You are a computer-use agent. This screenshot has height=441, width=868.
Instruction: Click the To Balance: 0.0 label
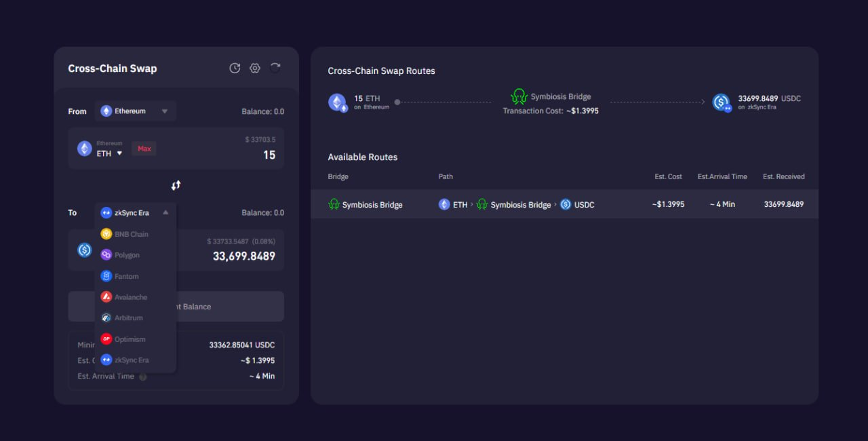(263, 212)
